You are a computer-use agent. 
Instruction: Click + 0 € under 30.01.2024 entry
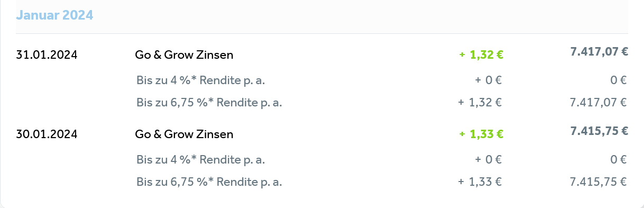489,159
